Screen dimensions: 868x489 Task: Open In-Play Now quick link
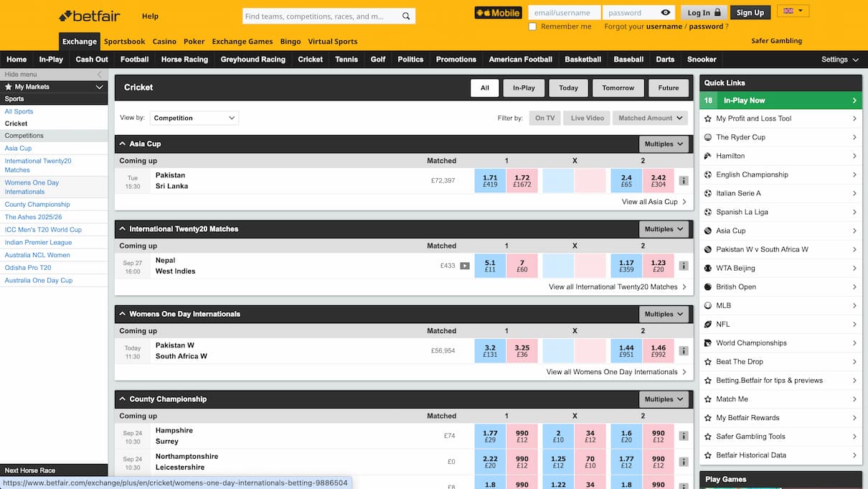tap(780, 101)
